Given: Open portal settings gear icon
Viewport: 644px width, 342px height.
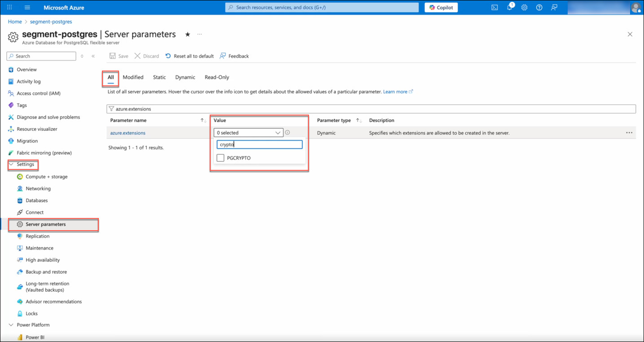Looking at the screenshot, I should 524,8.
